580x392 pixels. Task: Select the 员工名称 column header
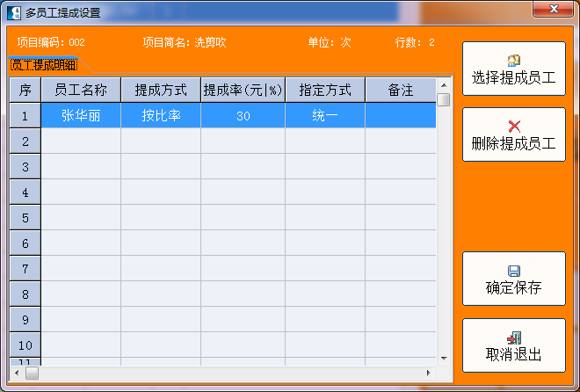pos(81,90)
